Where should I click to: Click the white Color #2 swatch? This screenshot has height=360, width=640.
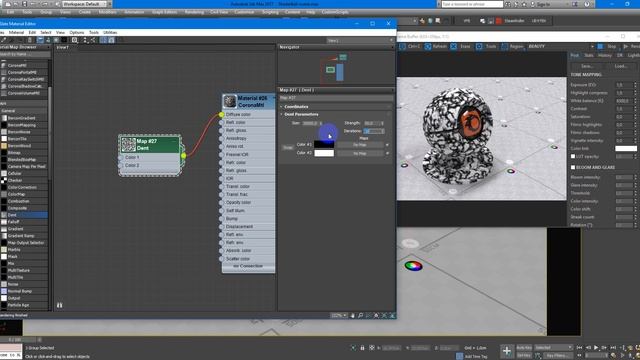[x=324, y=153]
